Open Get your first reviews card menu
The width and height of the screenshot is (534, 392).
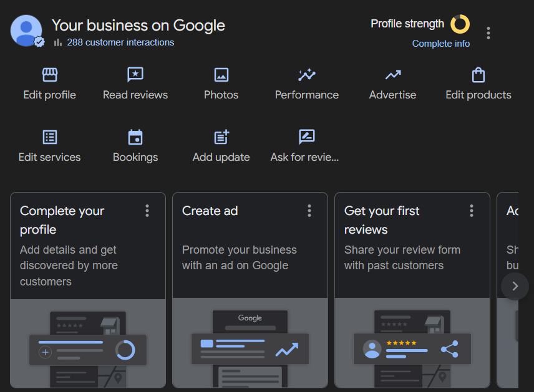click(472, 211)
